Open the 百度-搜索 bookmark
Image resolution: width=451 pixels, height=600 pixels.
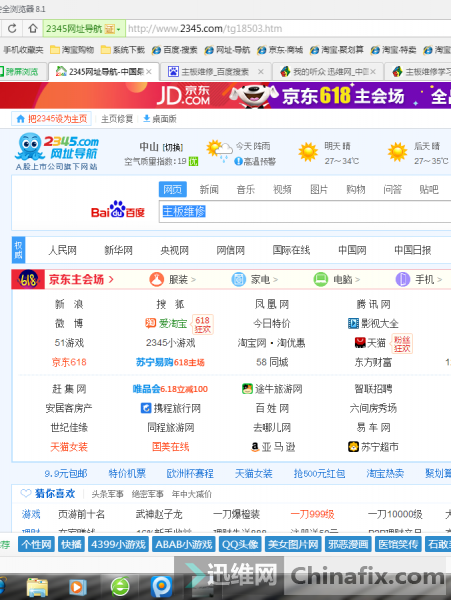pyautogui.click(x=174, y=50)
